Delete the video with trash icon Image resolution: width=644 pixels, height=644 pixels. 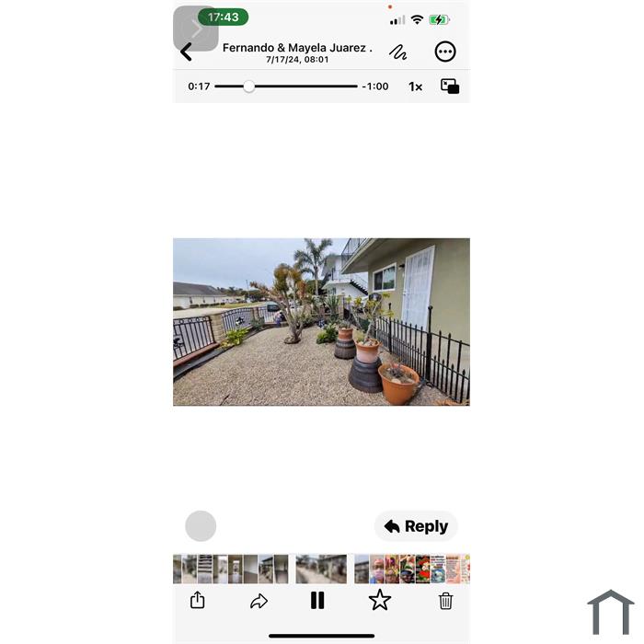click(x=445, y=601)
